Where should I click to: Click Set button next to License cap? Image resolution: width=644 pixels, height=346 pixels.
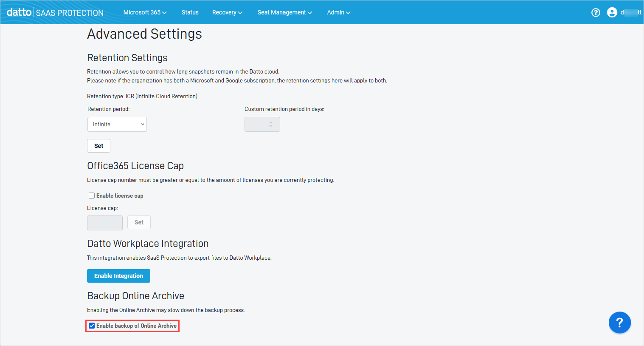[x=139, y=222]
